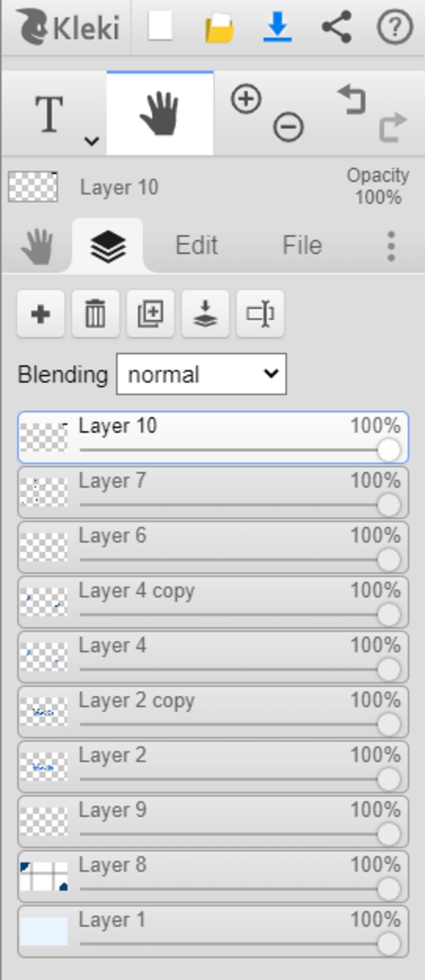The height and width of the screenshot is (980, 425).
Task: Switch to the File tab
Action: pyautogui.click(x=302, y=245)
